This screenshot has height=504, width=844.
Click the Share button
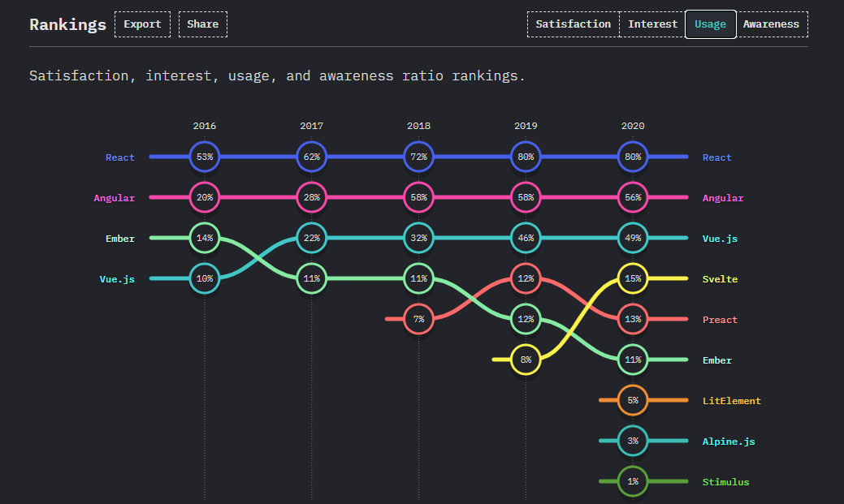pos(203,24)
